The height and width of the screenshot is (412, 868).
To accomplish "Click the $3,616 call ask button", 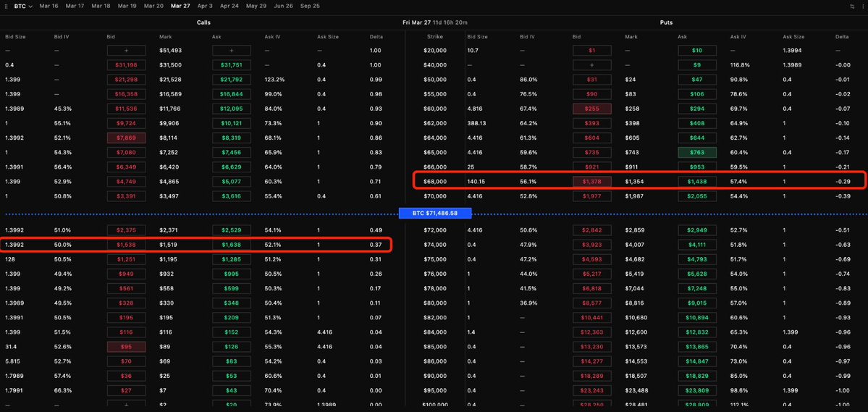I will tap(232, 196).
